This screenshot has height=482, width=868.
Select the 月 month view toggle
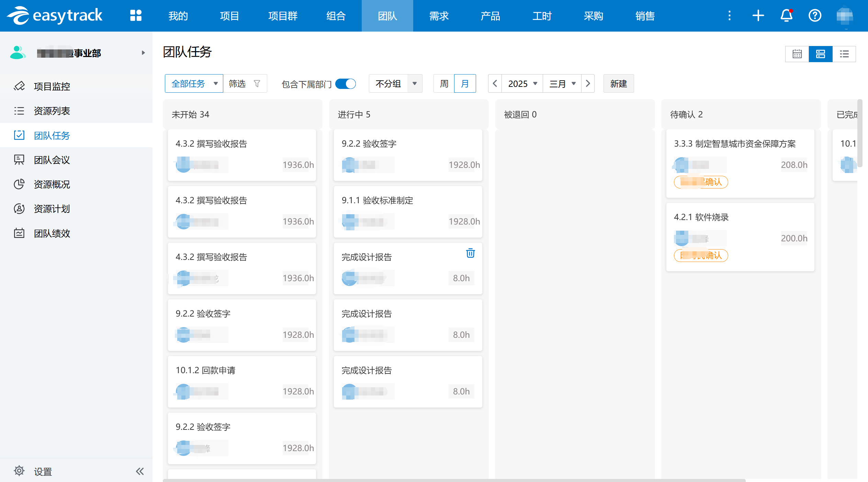coord(465,83)
